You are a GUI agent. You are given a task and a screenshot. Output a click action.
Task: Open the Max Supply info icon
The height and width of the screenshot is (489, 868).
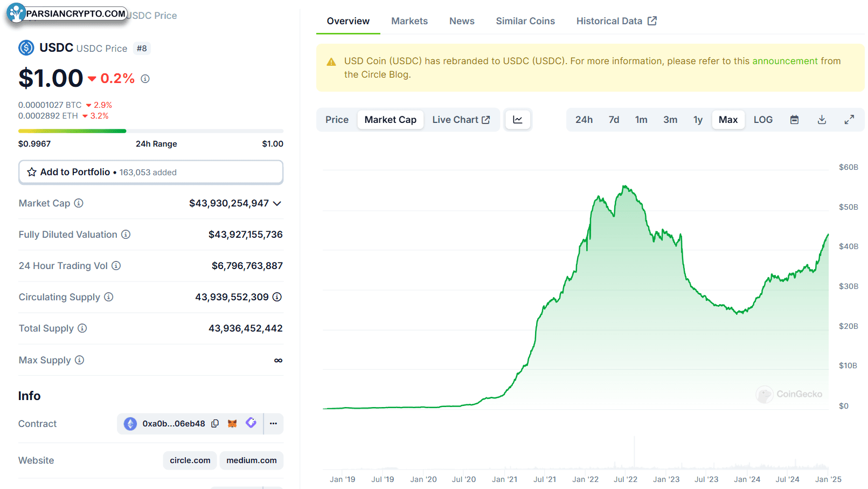(x=79, y=360)
